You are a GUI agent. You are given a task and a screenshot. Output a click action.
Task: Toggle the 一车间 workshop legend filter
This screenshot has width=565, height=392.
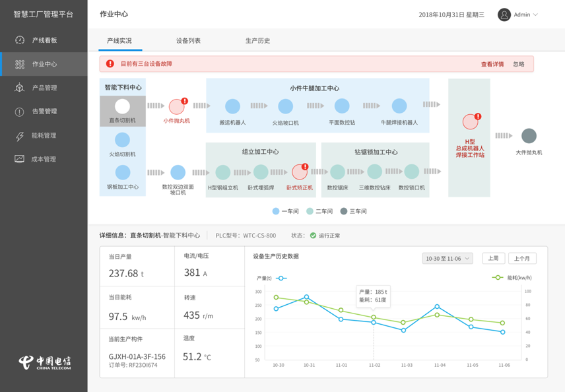[285, 211]
